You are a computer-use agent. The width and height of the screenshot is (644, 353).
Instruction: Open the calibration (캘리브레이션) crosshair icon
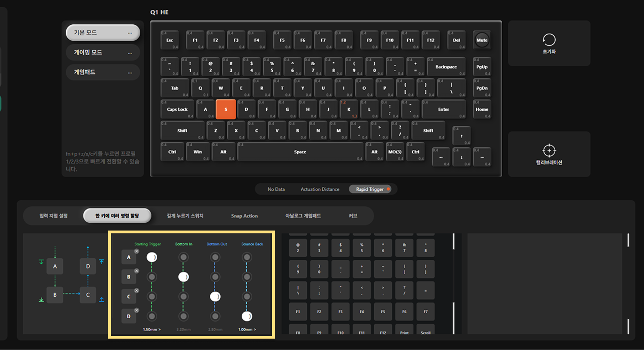(549, 151)
